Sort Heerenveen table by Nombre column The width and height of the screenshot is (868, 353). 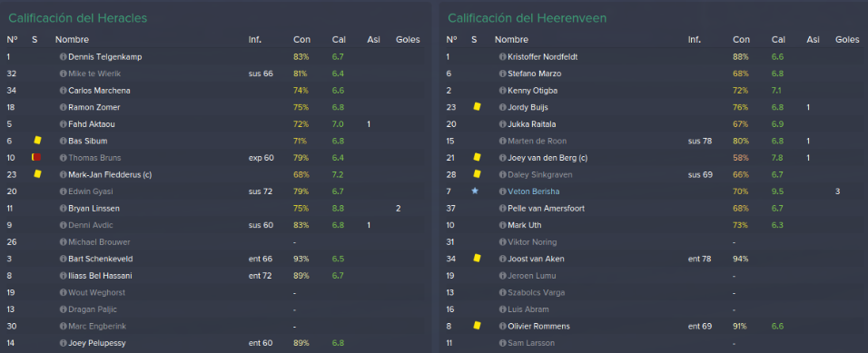pos(511,40)
